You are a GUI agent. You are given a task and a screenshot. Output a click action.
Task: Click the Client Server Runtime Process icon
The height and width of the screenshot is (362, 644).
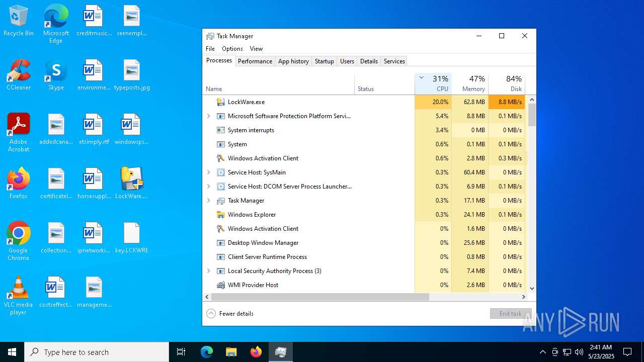[x=220, y=256]
